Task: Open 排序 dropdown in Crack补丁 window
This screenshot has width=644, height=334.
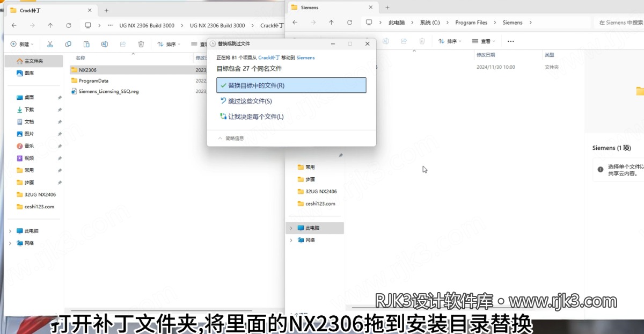Action: click(x=169, y=44)
